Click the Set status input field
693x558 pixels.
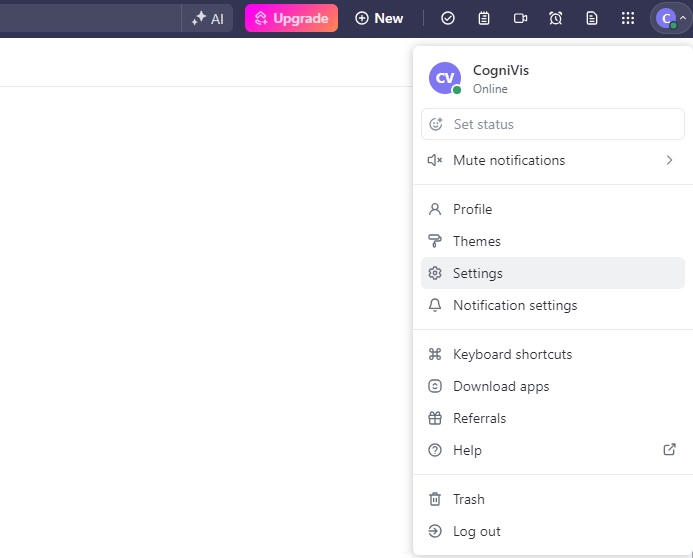click(552, 124)
